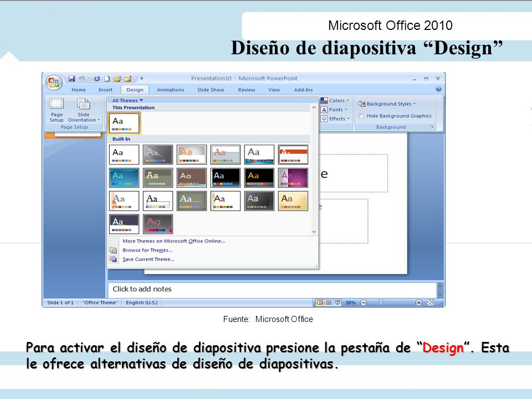Click More Themes on Microsoft Office Online

[173, 241]
